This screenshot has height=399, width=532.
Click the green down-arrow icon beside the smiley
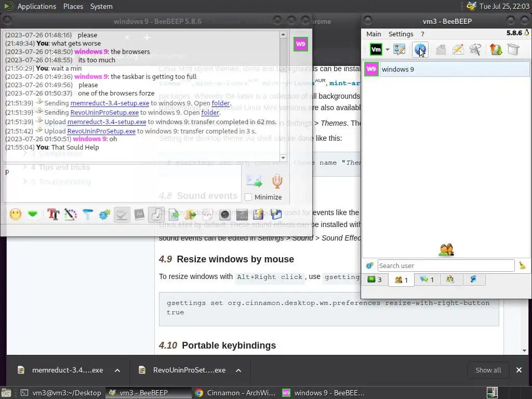tap(33, 215)
